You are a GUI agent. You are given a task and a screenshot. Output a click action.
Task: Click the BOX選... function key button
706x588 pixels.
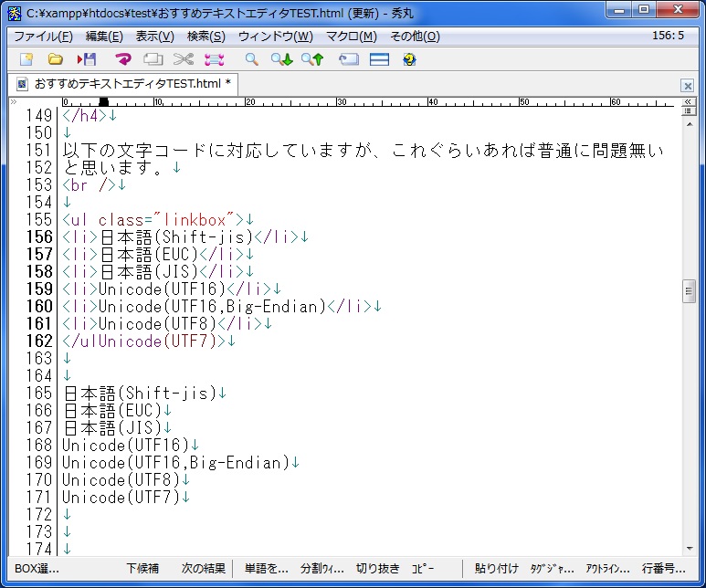(37, 569)
